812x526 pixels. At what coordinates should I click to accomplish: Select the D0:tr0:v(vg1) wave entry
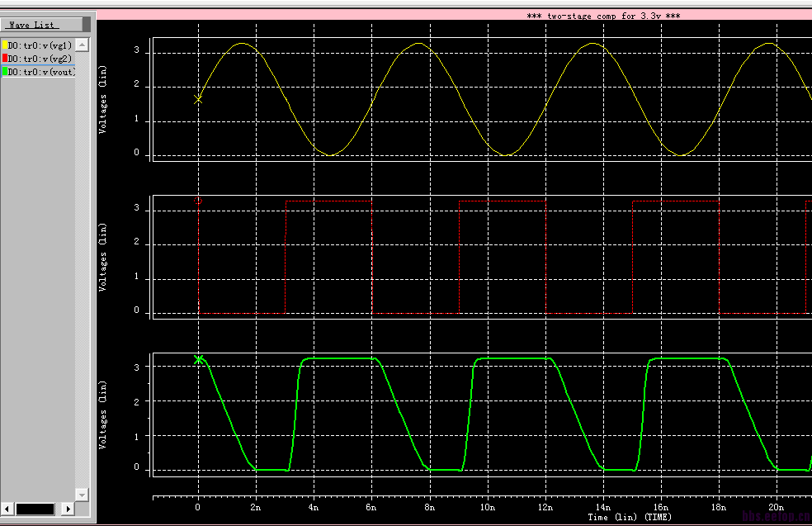pyautogui.click(x=38, y=45)
